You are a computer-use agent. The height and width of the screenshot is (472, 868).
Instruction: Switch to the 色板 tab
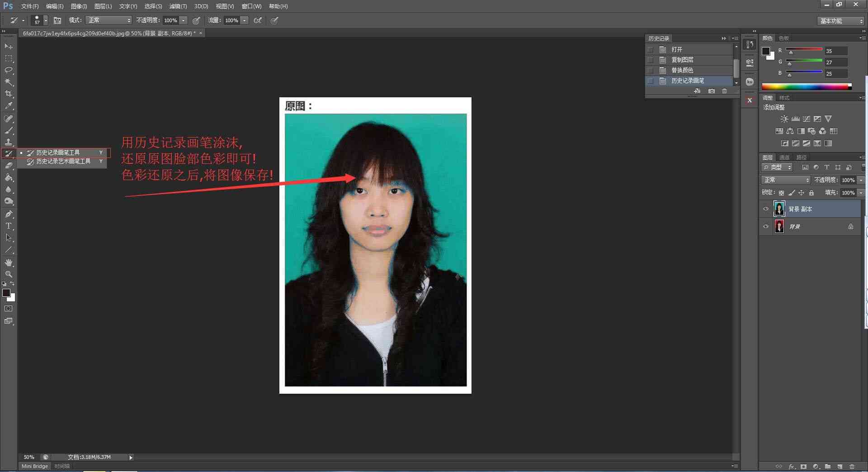pos(783,38)
